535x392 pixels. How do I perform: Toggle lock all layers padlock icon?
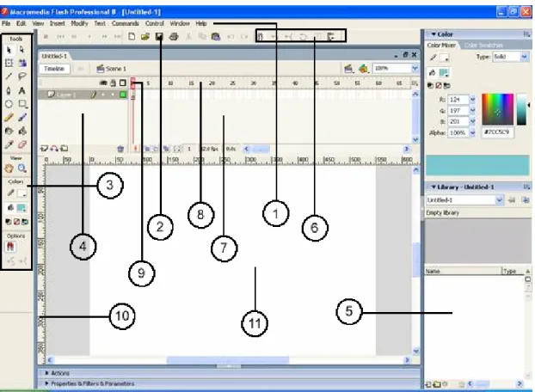pos(113,83)
